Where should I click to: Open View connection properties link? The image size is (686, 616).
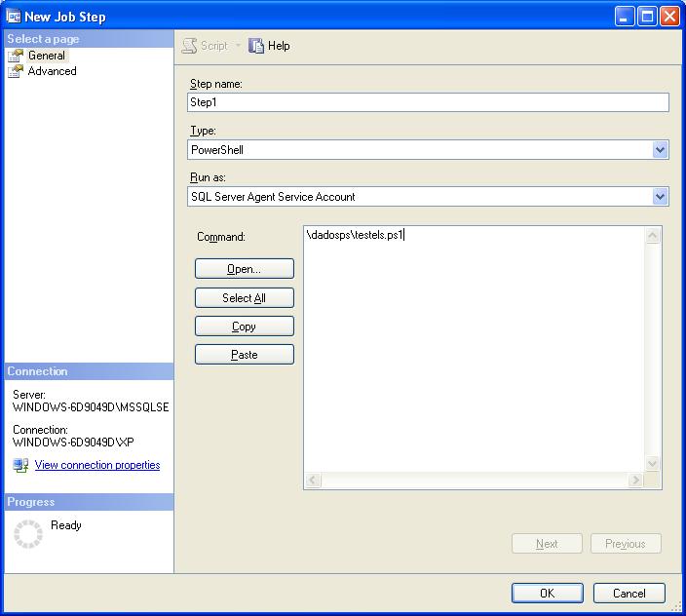tap(97, 466)
